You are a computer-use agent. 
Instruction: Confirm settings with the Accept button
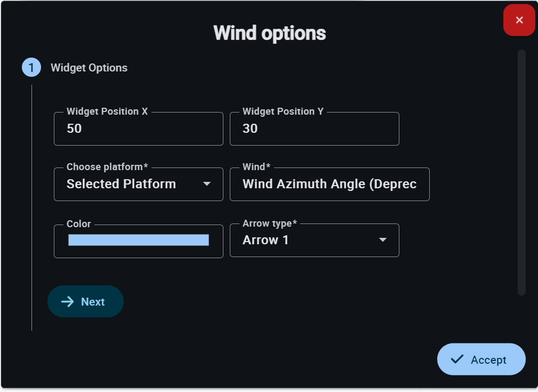click(481, 359)
